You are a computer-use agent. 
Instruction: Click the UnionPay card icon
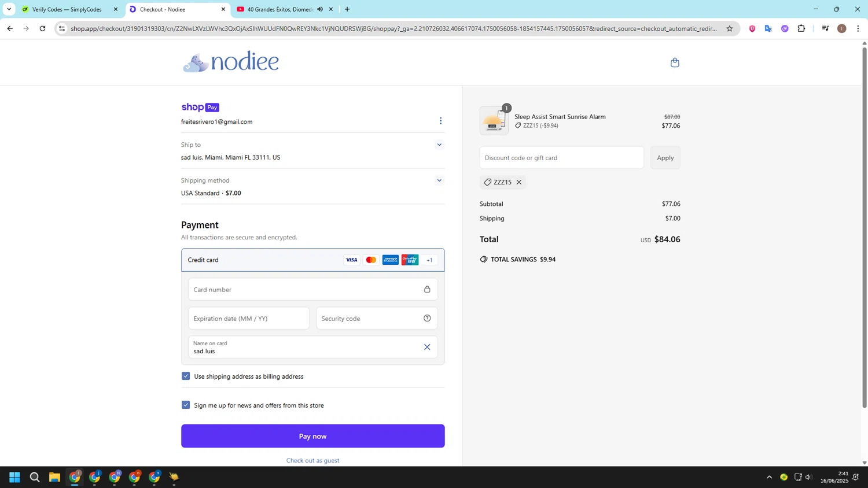tap(410, 260)
